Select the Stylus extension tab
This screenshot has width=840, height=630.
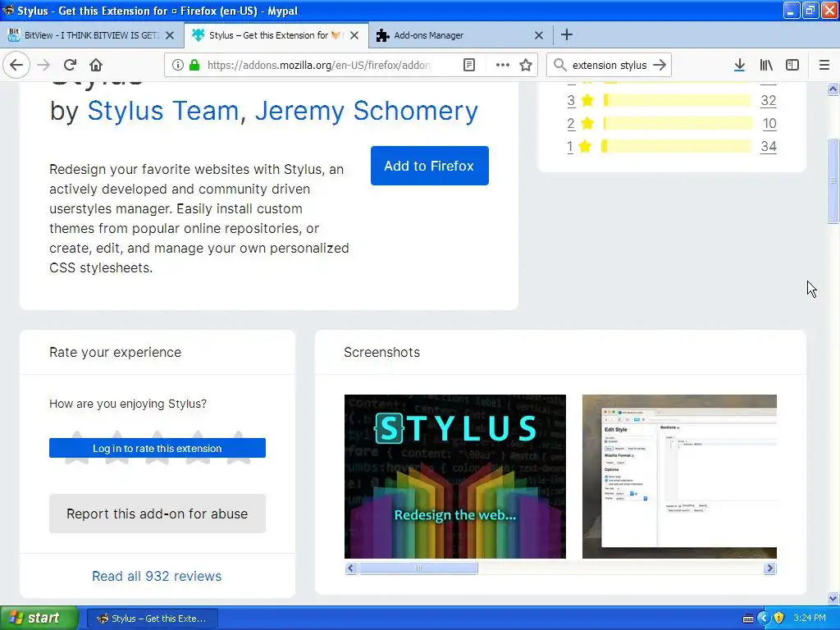[276, 35]
